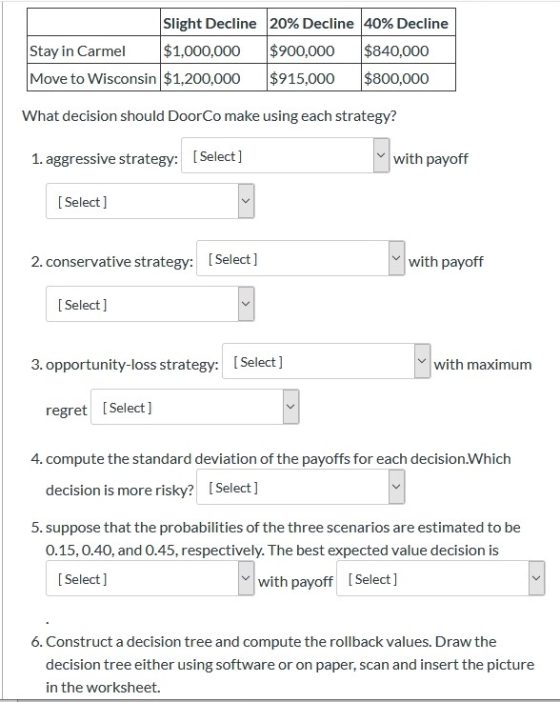Image resolution: width=560 pixels, height=702 pixels.
Task: Click the chevron arrow of regret dropdown
Action: pyautogui.click(x=291, y=407)
